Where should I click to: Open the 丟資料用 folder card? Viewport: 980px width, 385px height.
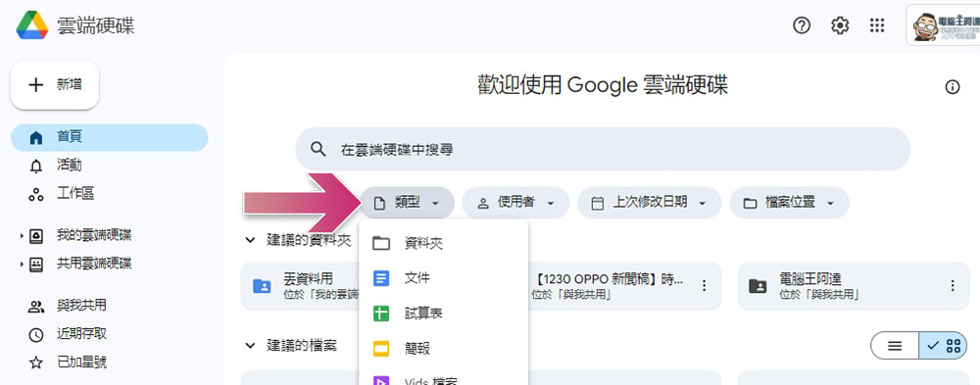(300, 286)
